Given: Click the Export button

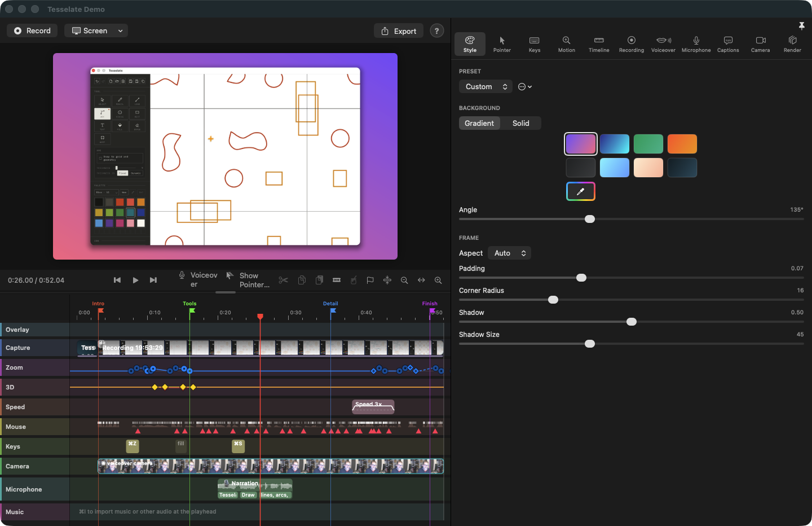Looking at the screenshot, I should 399,31.
